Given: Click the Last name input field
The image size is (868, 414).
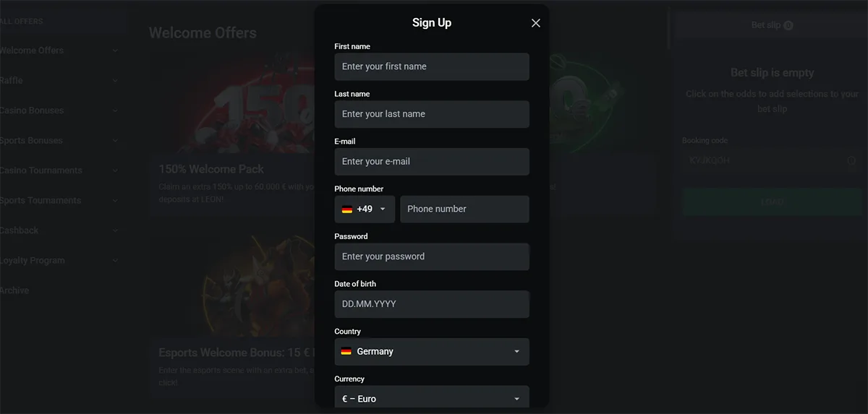Looking at the screenshot, I should (x=432, y=114).
